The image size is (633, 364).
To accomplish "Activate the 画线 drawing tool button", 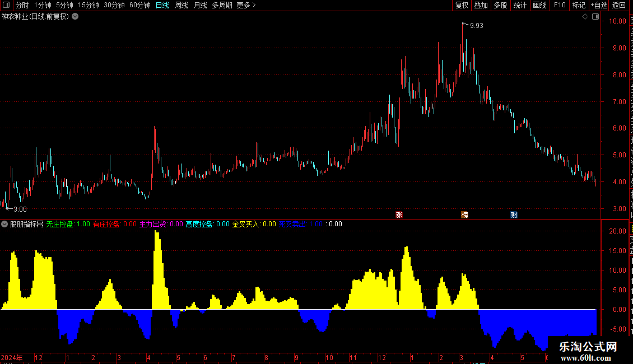I will click(539, 5).
